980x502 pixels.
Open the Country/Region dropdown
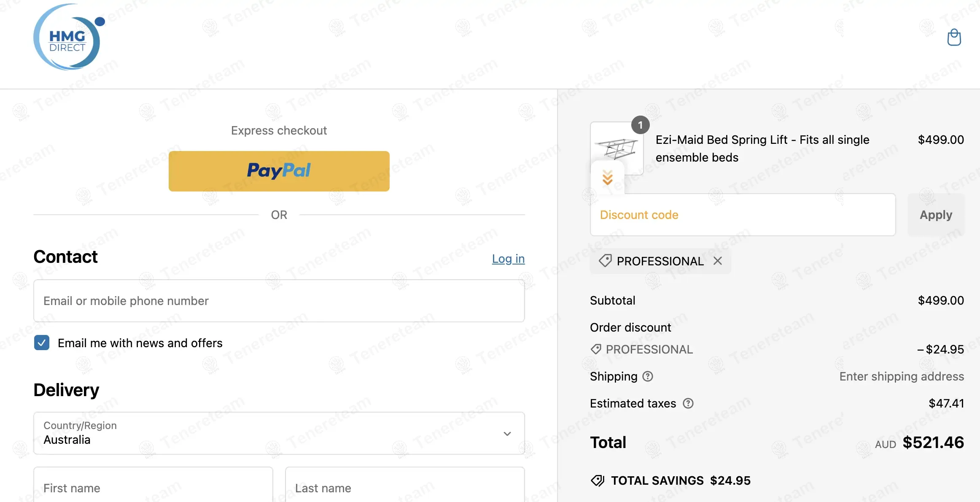279,433
